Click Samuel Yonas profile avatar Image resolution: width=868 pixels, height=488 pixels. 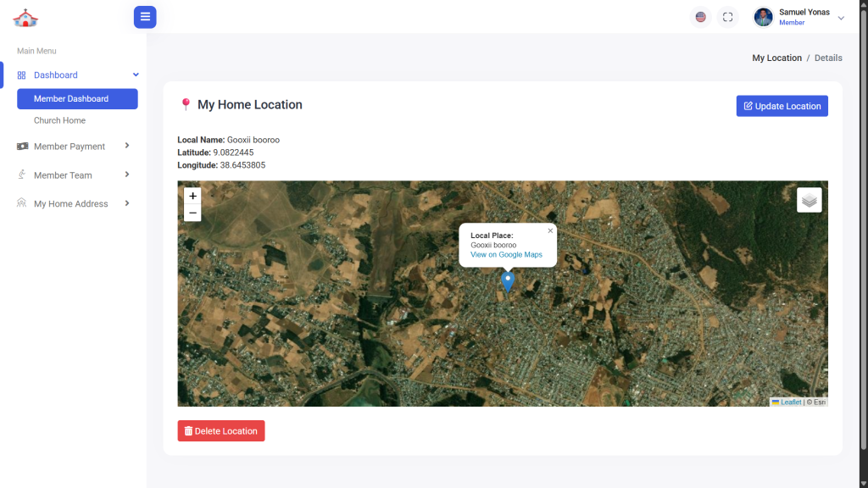(x=763, y=17)
